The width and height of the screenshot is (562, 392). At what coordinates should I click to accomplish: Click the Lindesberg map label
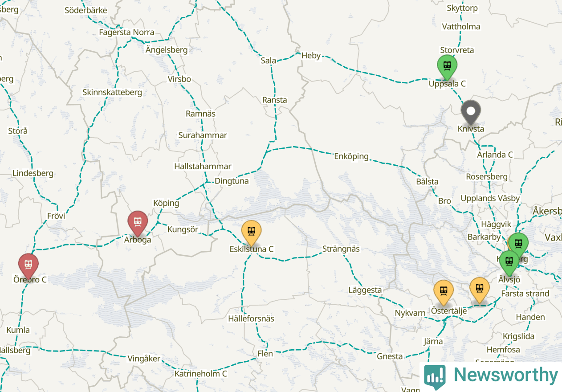tap(33, 173)
